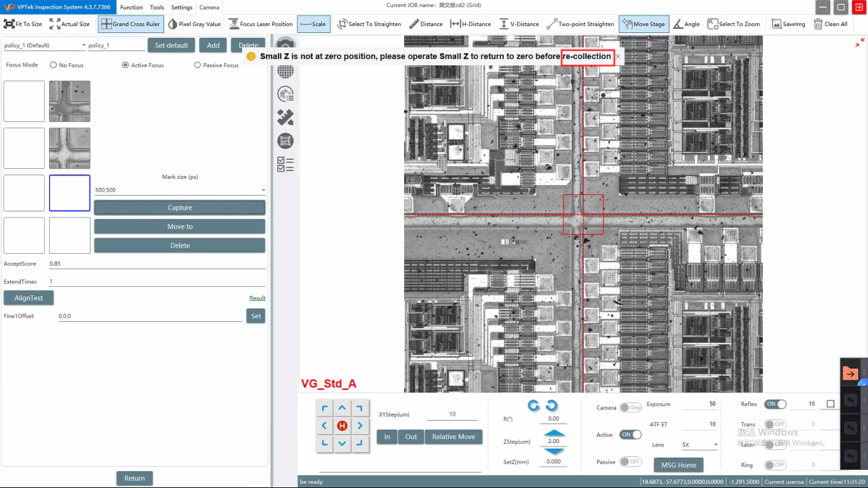Image resolution: width=868 pixels, height=488 pixels.
Task: Click the Relative Move button
Action: 453,437
